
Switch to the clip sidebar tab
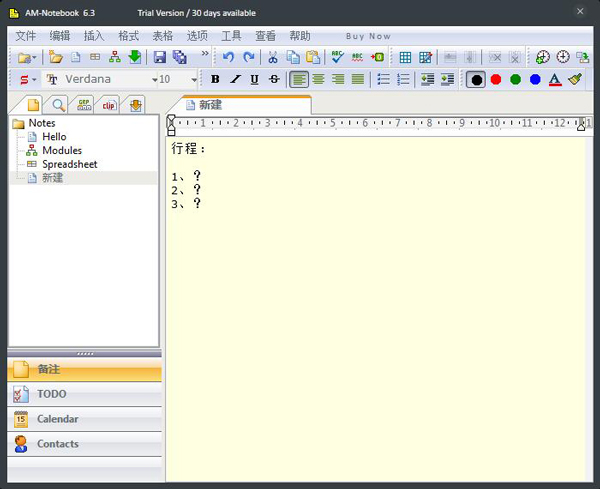109,105
